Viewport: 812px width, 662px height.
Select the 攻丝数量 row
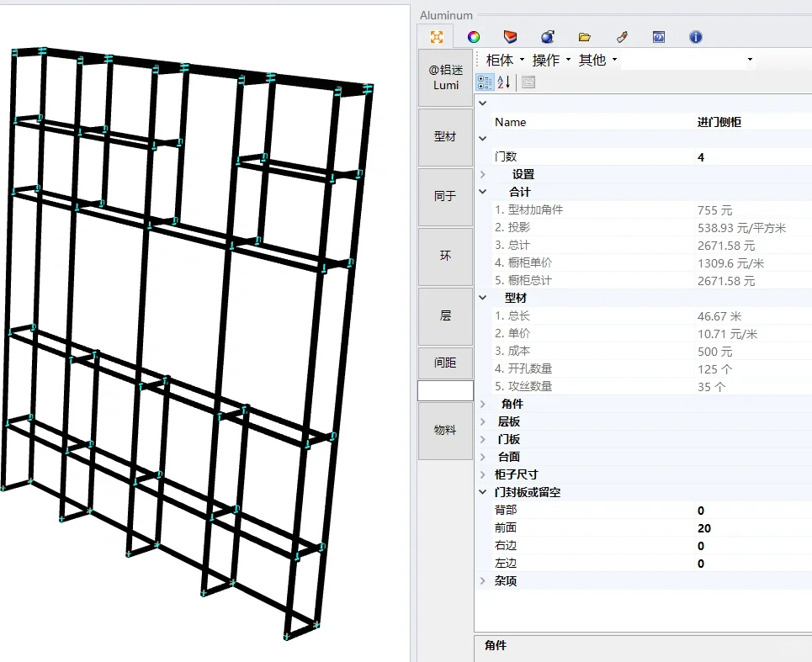(652, 386)
